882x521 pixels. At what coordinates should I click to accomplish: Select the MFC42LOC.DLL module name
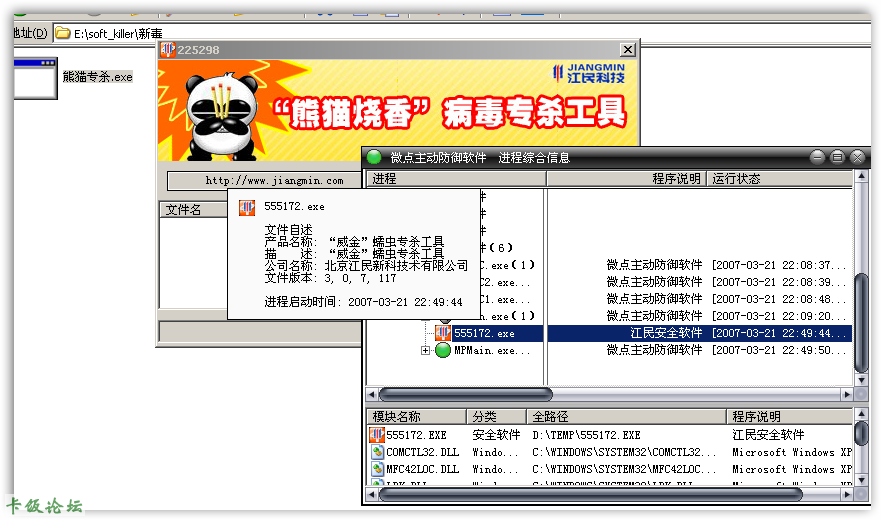click(422, 469)
